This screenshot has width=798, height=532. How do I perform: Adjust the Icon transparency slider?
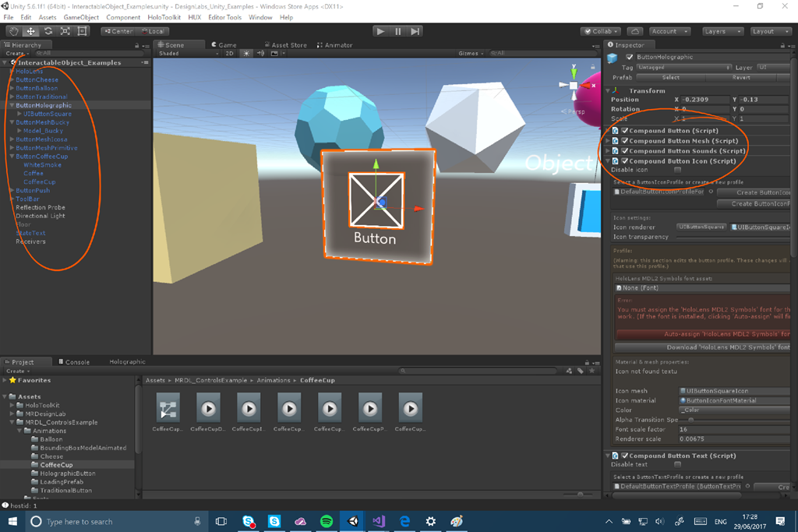(733, 237)
